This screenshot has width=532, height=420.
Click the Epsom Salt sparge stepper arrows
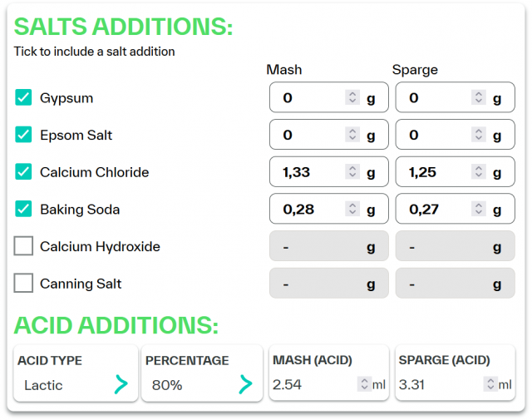pyautogui.click(x=479, y=135)
